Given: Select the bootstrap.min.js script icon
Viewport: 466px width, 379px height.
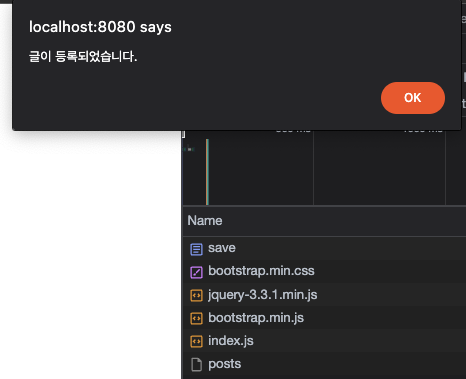Looking at the screenshot, I should 196,319.
